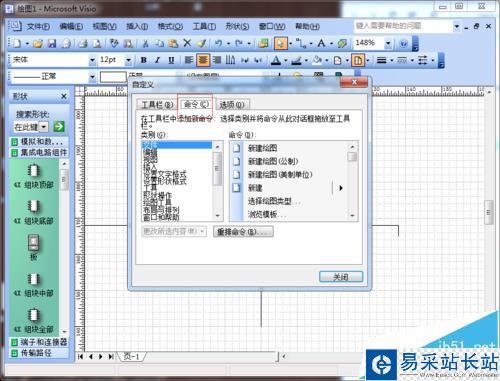Click the Paste clipboard icon
This screenshot has height=381, width=500.
point(173,43)
